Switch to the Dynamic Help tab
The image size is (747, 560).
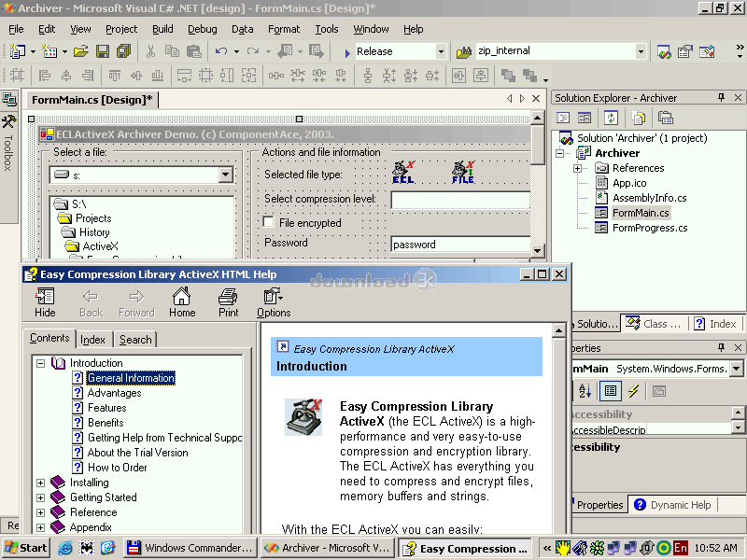point(671,505)
